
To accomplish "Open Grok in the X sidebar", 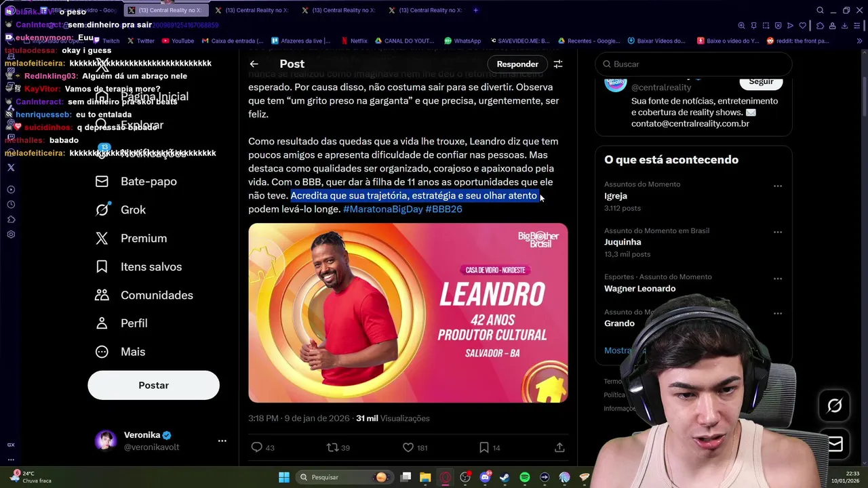I will (121, 210).
